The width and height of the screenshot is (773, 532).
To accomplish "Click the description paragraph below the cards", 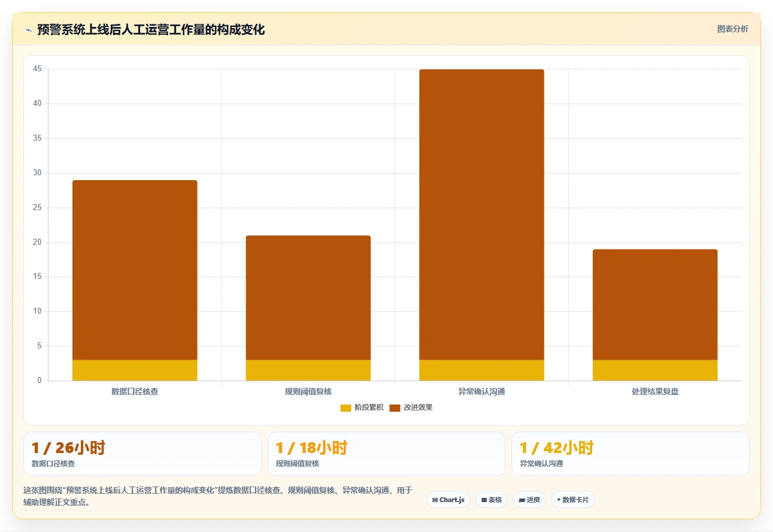I will click(218, 496).
